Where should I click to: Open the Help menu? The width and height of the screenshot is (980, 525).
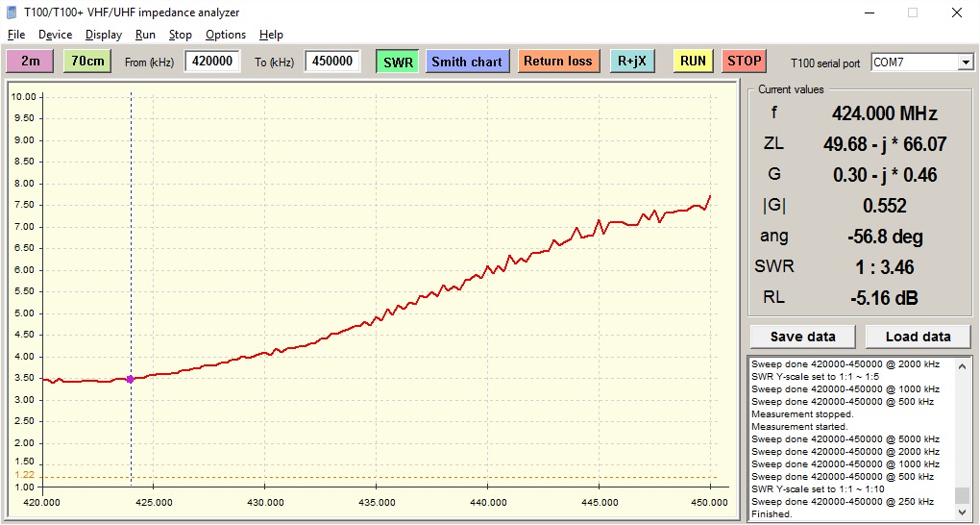(x=271, y=35)
